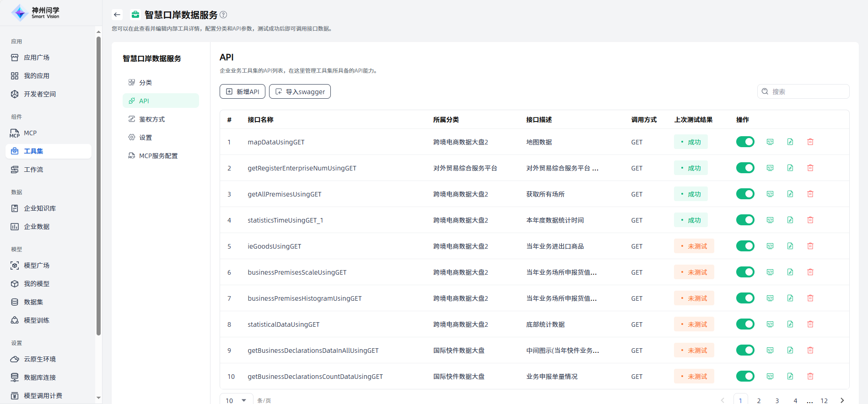Open the page size dropdown showing 10
The height and width of the screenshot is (404, 868).
tap(236, 400)
